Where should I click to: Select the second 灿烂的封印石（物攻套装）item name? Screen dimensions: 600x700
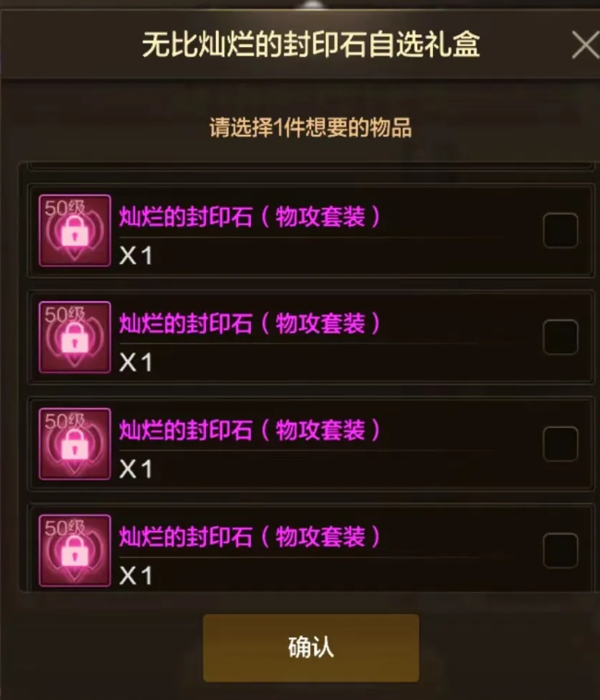250,323
